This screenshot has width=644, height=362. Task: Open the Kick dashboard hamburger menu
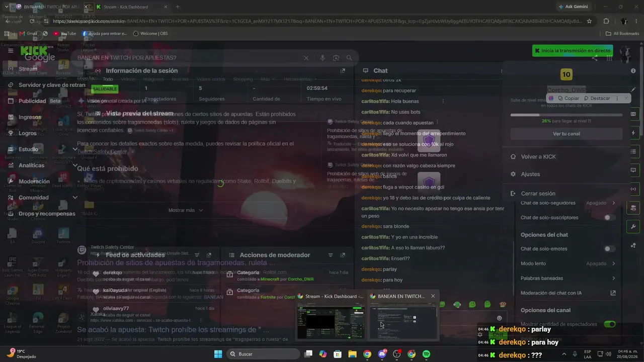click(x=10, y=51)
